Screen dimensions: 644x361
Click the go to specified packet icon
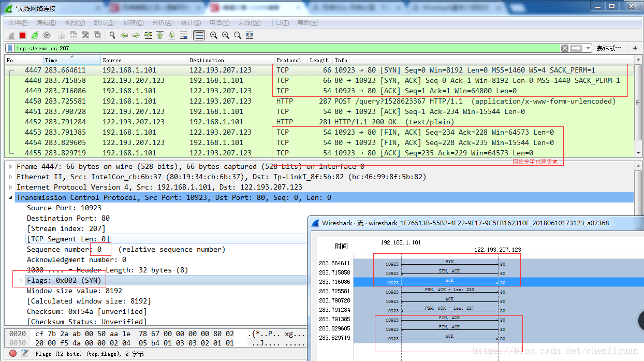click(148, 35)
